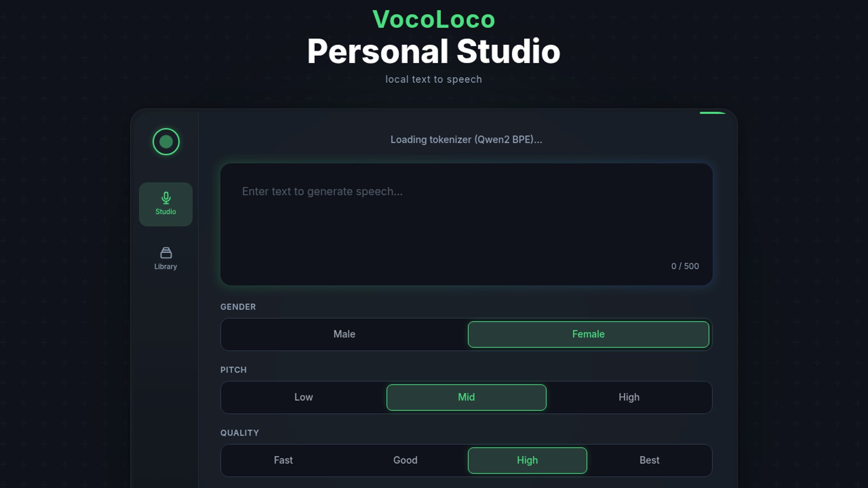Select Good quality option
The width and height of the screenshot is (868, 488).
405,460
